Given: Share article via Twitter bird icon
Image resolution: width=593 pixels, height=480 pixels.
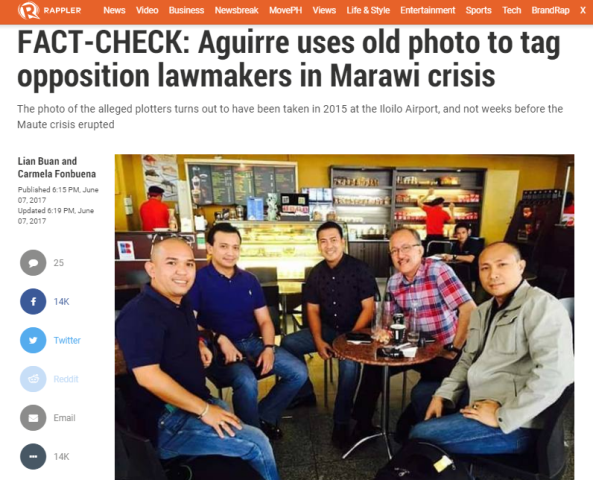Looking at the screenshot, I should point(33,340).
